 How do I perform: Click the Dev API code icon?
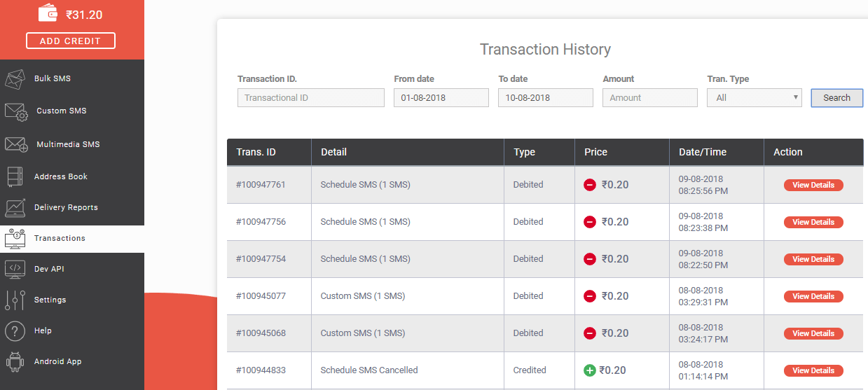(x=15, y=269)
